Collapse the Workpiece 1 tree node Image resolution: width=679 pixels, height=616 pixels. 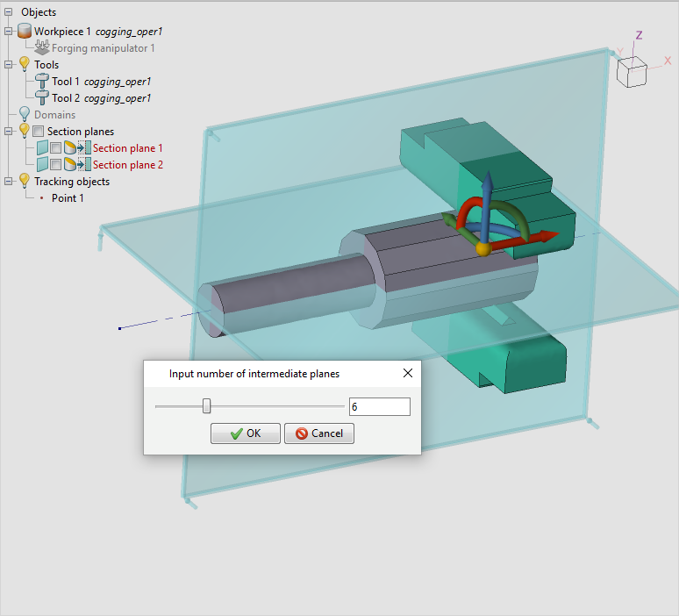click(9, 31)
